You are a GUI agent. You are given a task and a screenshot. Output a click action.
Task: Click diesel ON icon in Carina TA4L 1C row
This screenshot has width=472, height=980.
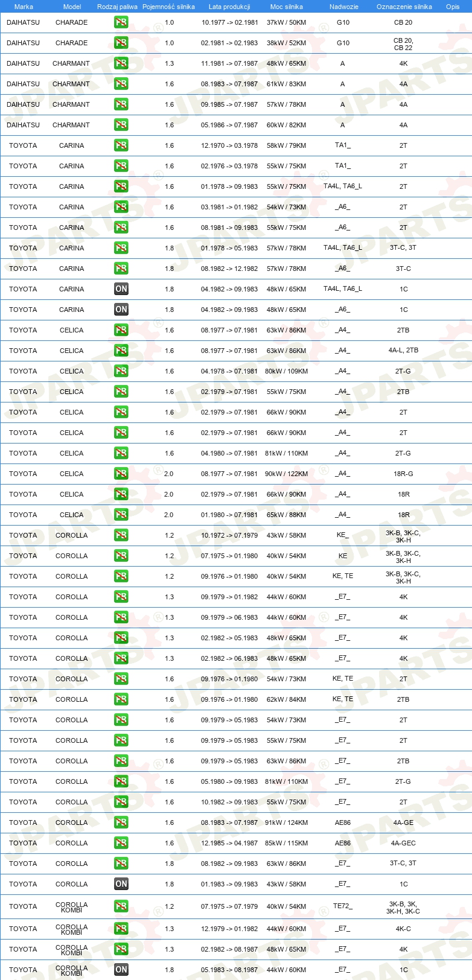[x=121, y=289]
